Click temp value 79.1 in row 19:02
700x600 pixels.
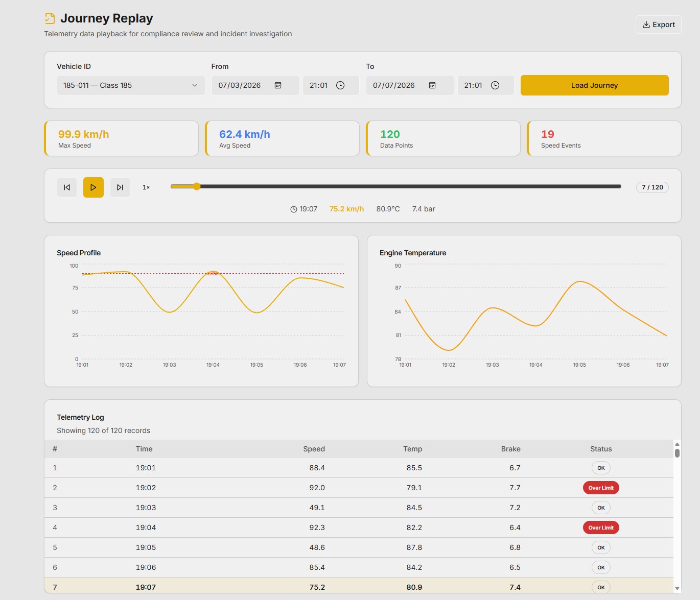coord(414,488)
